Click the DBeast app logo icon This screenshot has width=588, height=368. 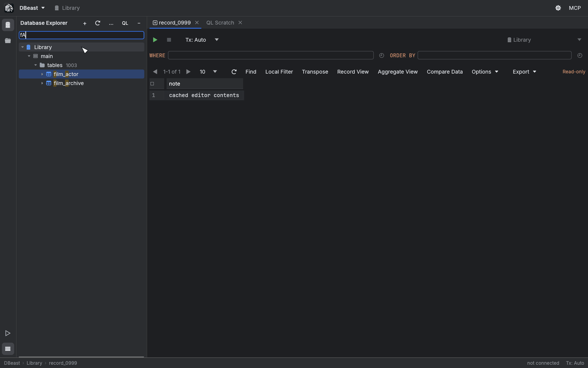coord(9,8)
